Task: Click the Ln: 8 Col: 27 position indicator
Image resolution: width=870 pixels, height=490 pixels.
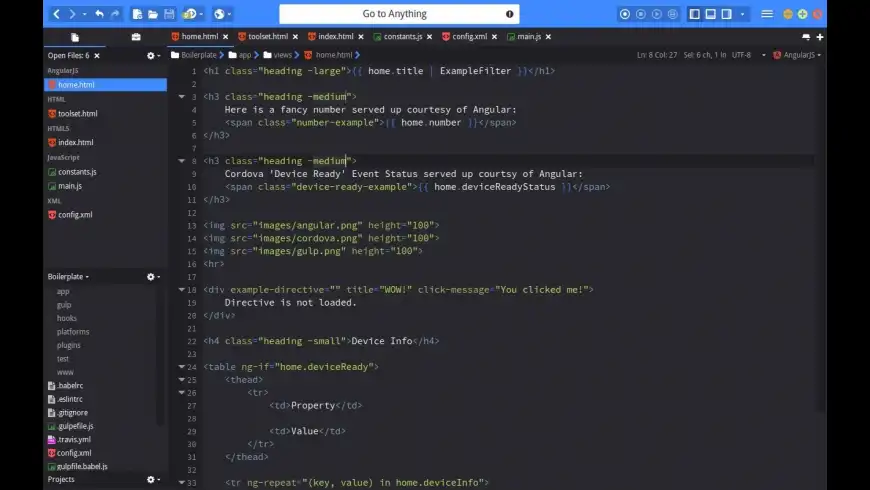Action: (657, 55)
